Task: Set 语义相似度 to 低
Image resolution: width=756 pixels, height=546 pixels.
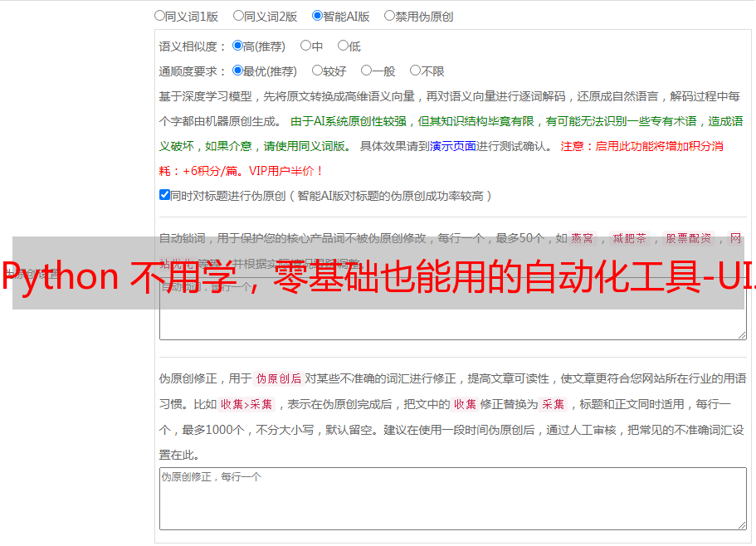Action: click(344, 46)
